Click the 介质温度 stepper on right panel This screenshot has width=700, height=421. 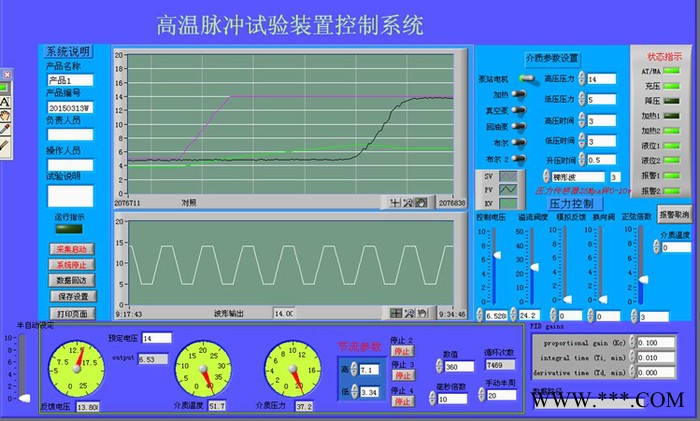click(x=656, y=247)
